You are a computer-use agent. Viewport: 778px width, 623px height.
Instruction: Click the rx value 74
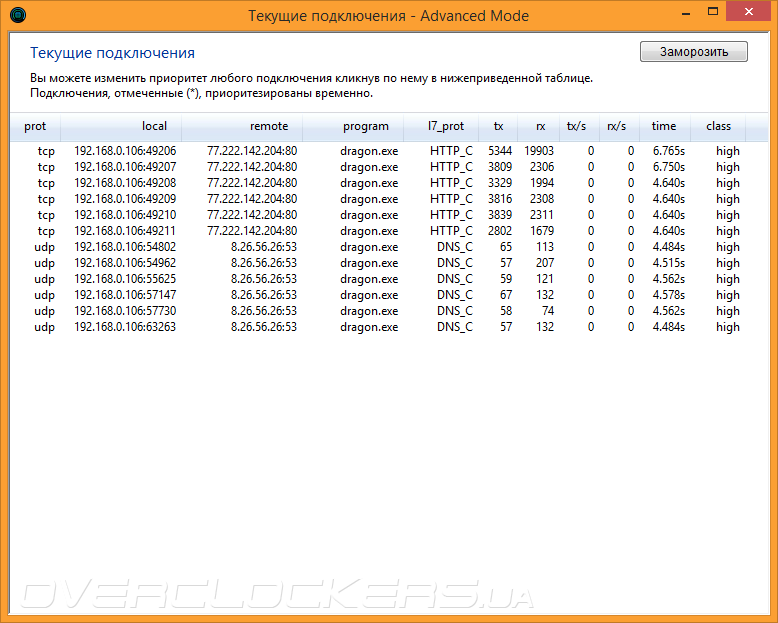pos(548,311)
